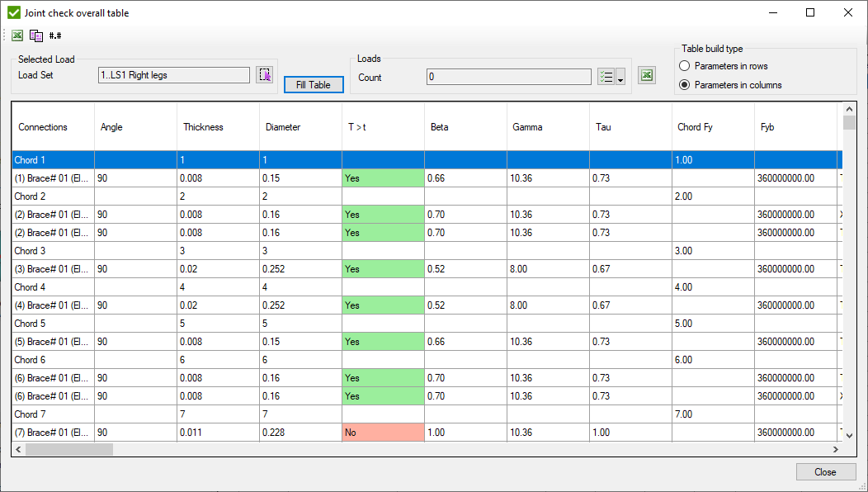Viewport: 868px width, 492px height.
Task: Click the Thickness column header
Action: (203, 127)
